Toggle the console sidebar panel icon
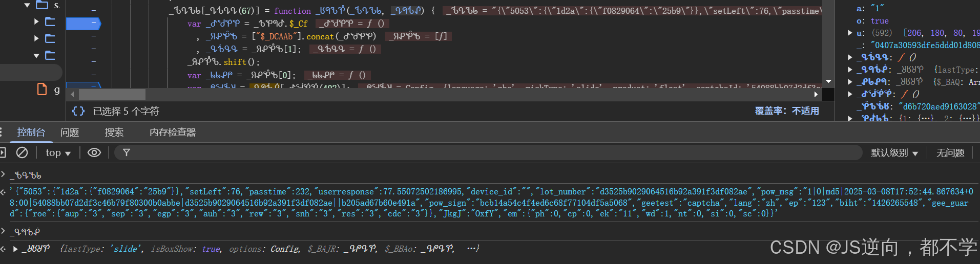The image size is (980, 264). click(x=3, y=152)
